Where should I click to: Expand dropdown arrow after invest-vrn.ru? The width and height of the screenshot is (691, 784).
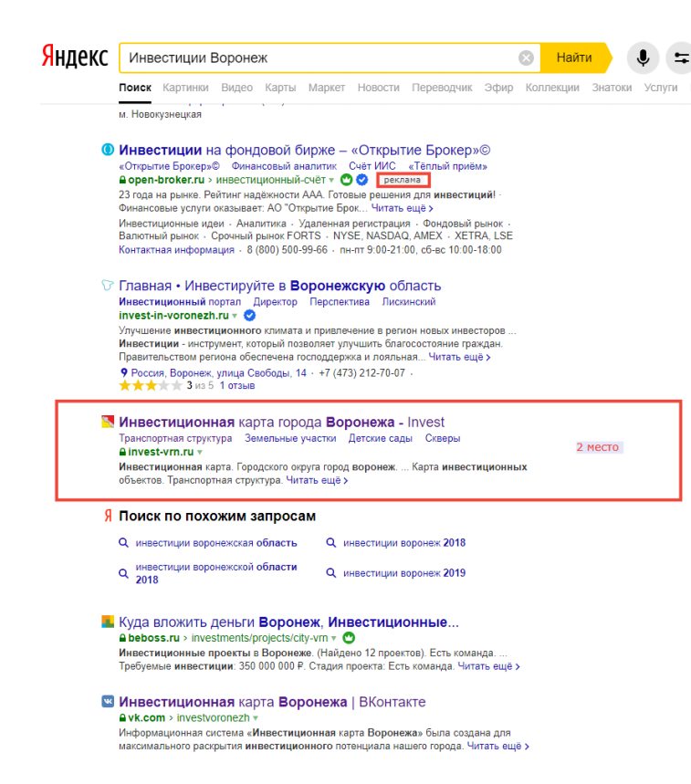point(200,452)
